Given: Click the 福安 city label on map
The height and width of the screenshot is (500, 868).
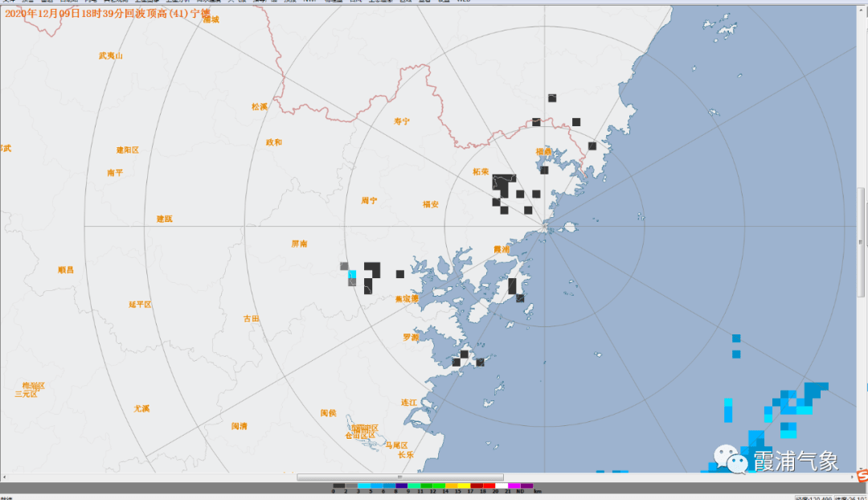Looking at the screenshot, I should [431, 204].
